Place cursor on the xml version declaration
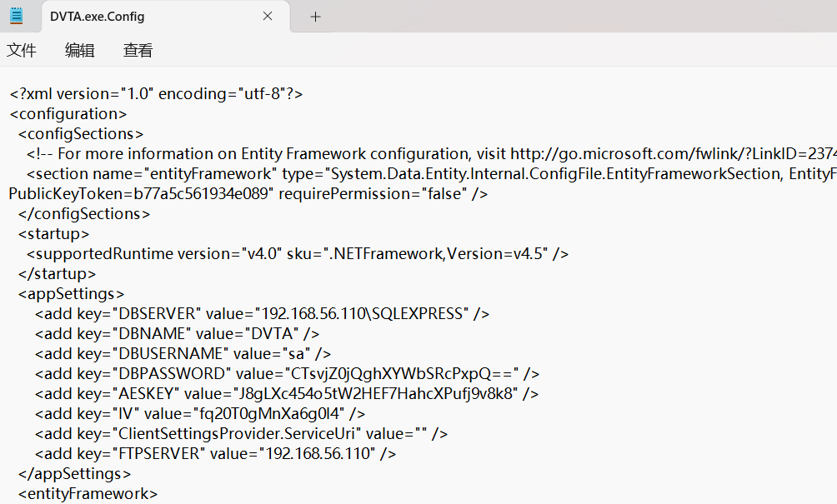The height and width of the screenshot is (504, 837). [x=156, y=94]
